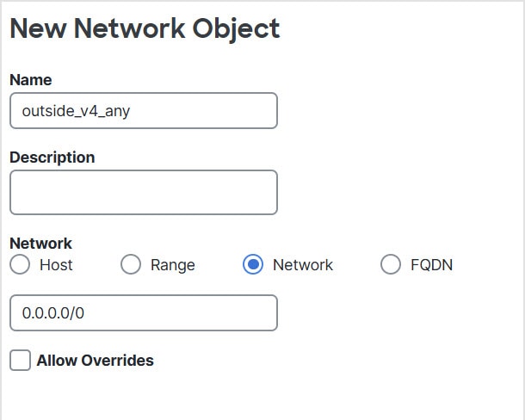Enable the Allow Overrides checkbox

pyautogui.click(x=20, y=361)
